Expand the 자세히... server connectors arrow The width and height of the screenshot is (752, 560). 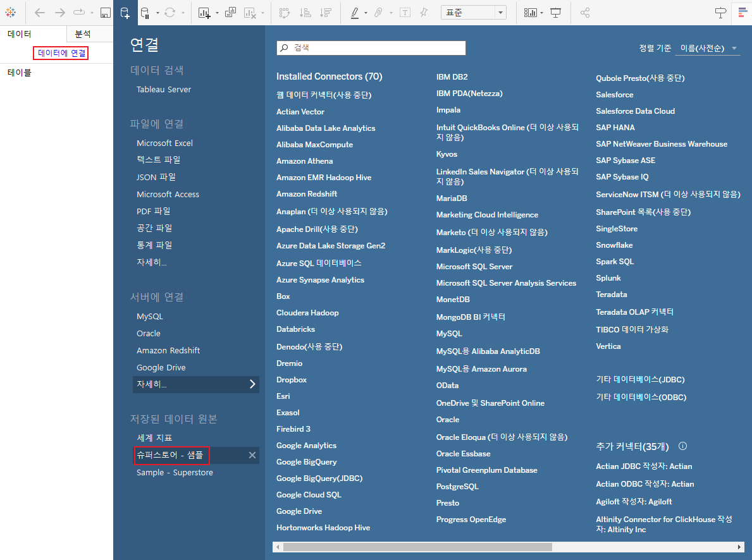[x=252, y=384]
